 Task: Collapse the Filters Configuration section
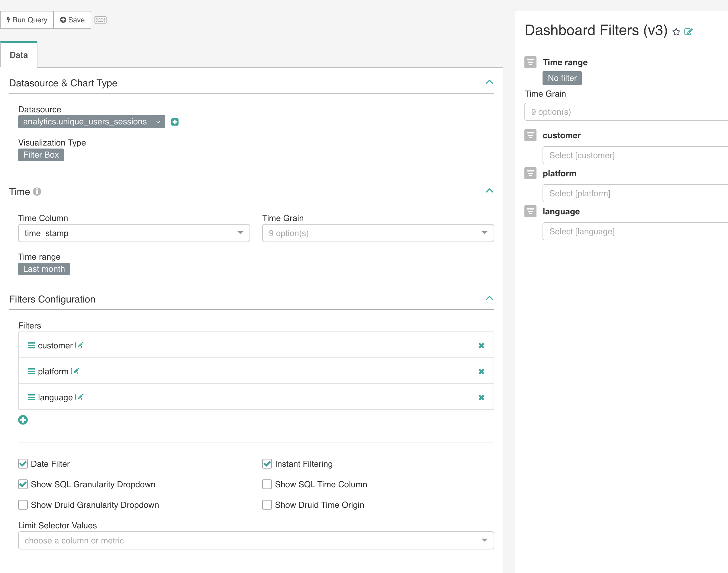[x=489, y=298]
